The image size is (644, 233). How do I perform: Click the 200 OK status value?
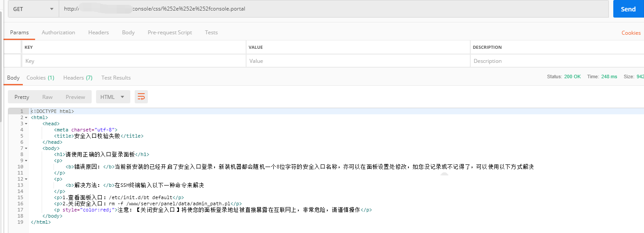coord(572,76)
